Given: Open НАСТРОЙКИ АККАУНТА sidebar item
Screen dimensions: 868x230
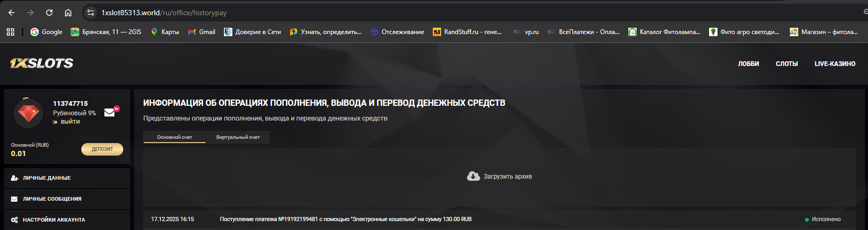Looking at the screenshot, I should coord(67,220).
